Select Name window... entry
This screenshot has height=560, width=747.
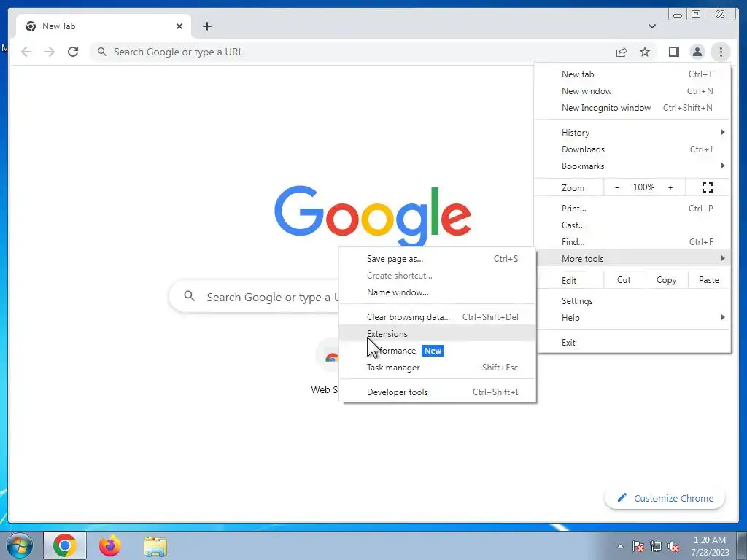[438, 292]
